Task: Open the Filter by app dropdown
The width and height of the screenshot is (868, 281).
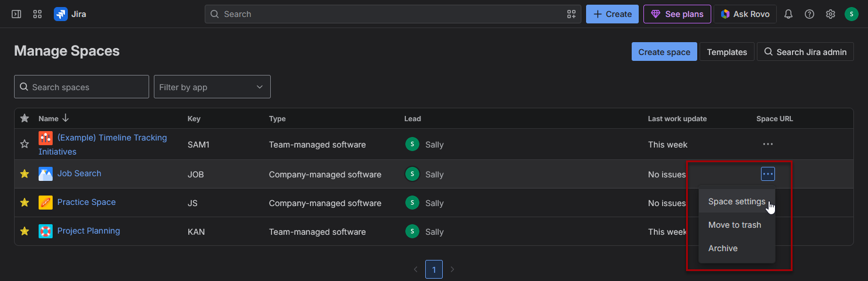Action: 212,87
